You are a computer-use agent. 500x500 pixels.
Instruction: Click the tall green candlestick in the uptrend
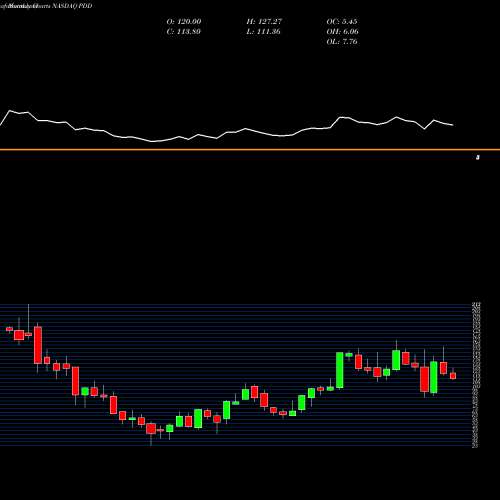pos(340,370)
